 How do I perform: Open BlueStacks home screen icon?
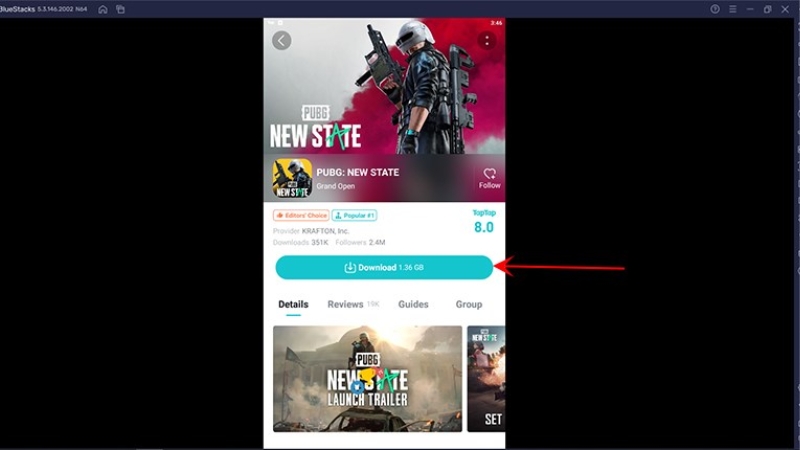[x=103, y=9]
